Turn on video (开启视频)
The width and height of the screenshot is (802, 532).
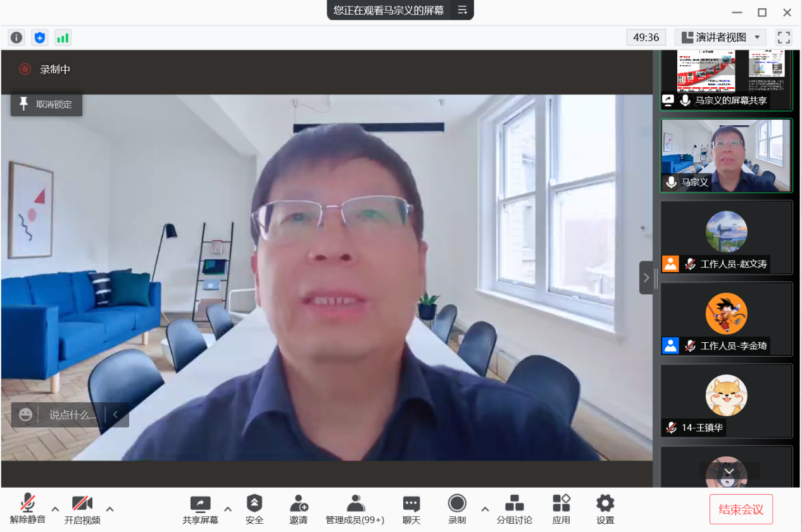coord(82,509)
